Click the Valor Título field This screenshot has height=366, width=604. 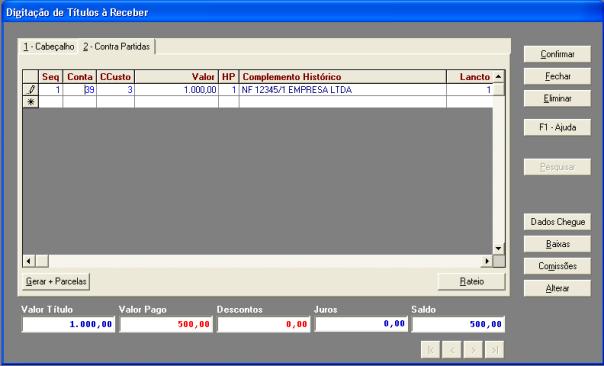coord(68,324)
